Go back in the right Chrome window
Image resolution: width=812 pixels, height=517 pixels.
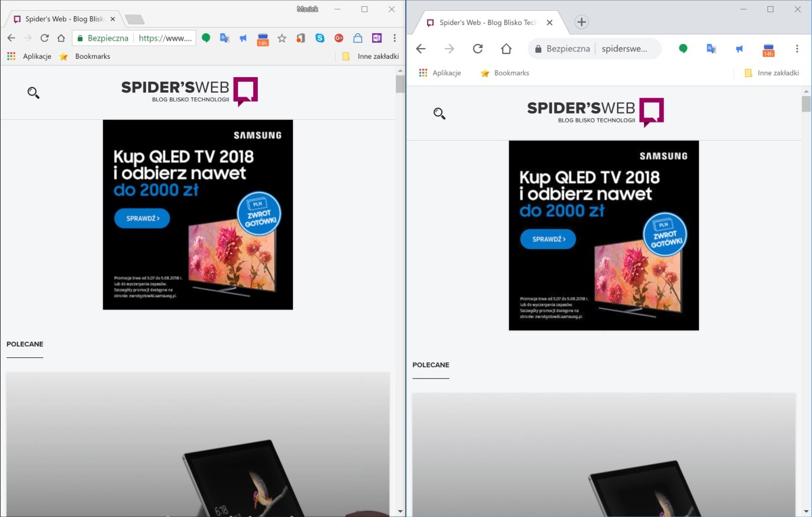coord(421,49)
